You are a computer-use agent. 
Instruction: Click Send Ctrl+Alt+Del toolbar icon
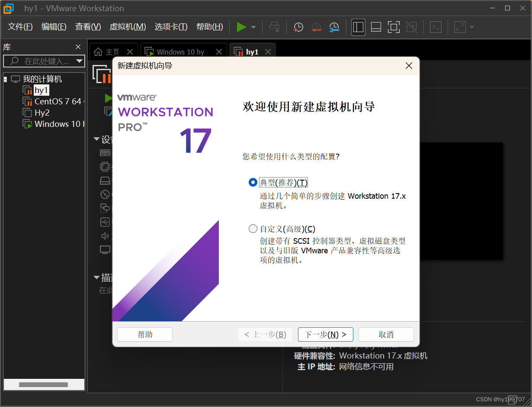(275, 27)
